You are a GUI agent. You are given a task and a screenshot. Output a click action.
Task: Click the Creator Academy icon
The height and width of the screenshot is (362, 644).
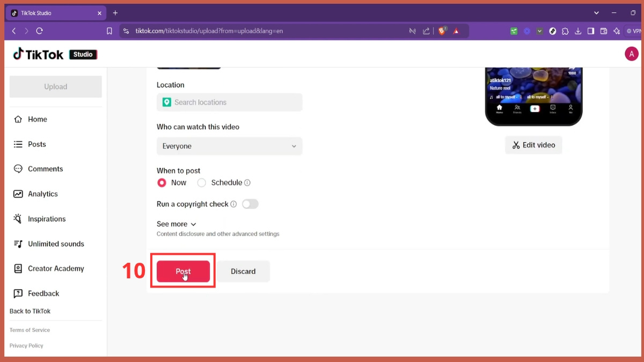[18, 269]
